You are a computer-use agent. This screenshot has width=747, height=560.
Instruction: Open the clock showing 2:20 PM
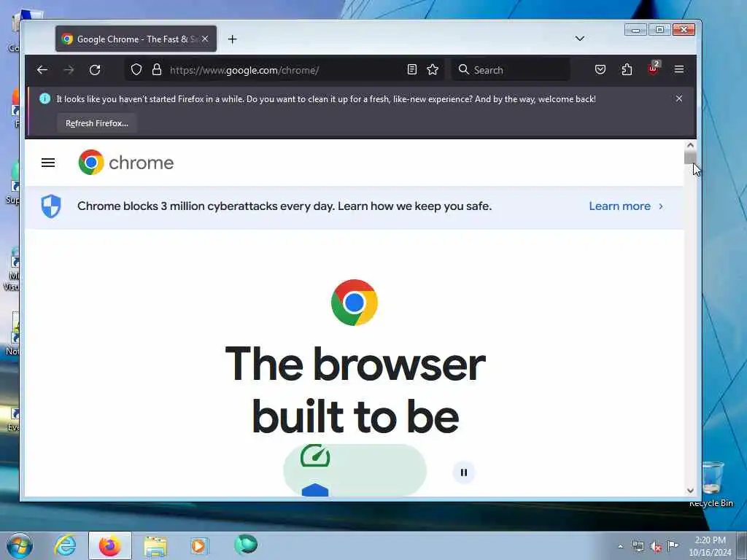pyautogui.click(x=710, y=545)
